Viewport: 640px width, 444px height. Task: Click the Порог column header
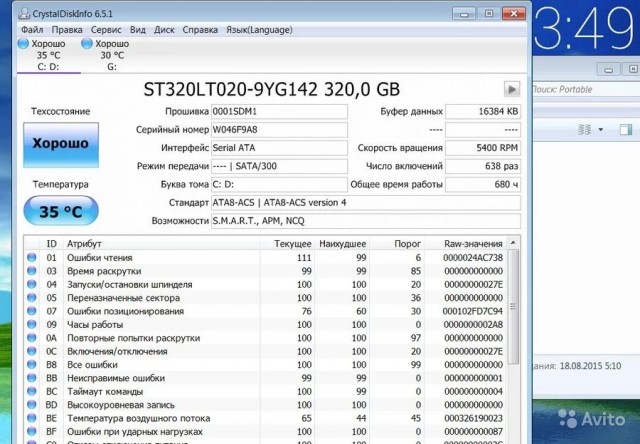click(x=397, y=244)
